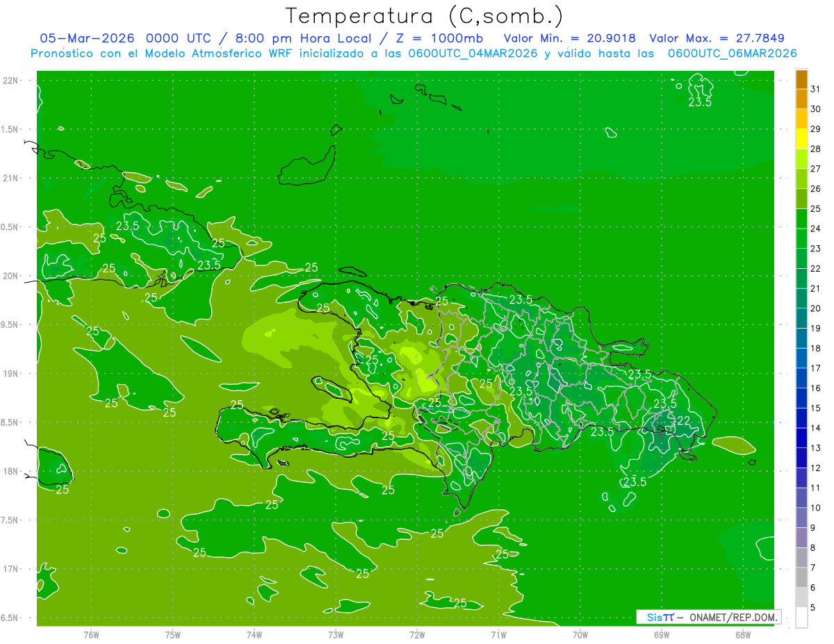Click the "75W" longitude axis label

[x=173, y=636]
